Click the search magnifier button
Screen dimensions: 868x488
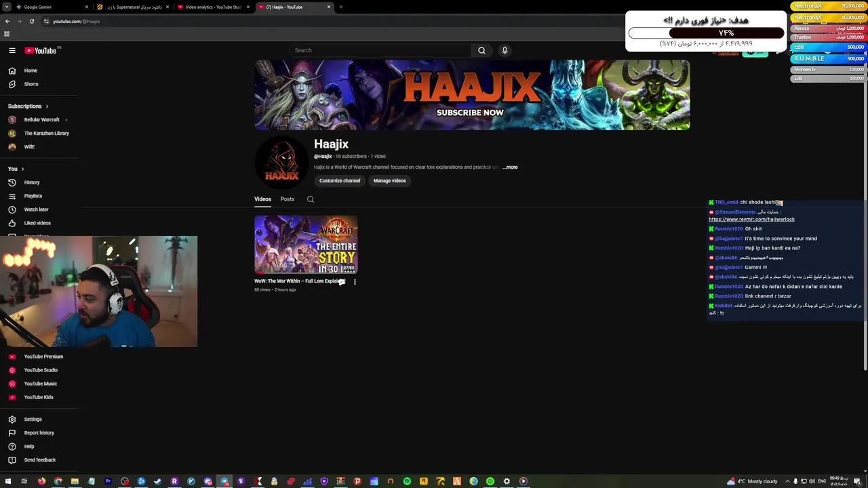click(481, 50)
